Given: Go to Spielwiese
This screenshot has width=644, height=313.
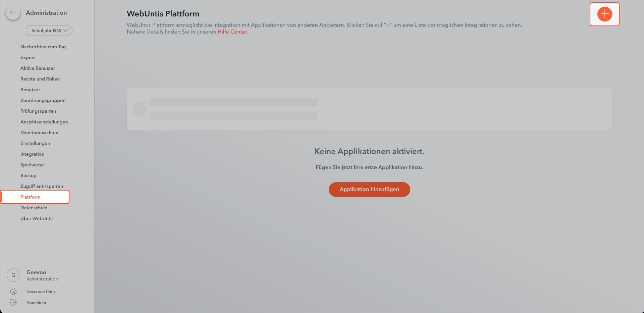Looking at the screenshot, I should 32,165.
